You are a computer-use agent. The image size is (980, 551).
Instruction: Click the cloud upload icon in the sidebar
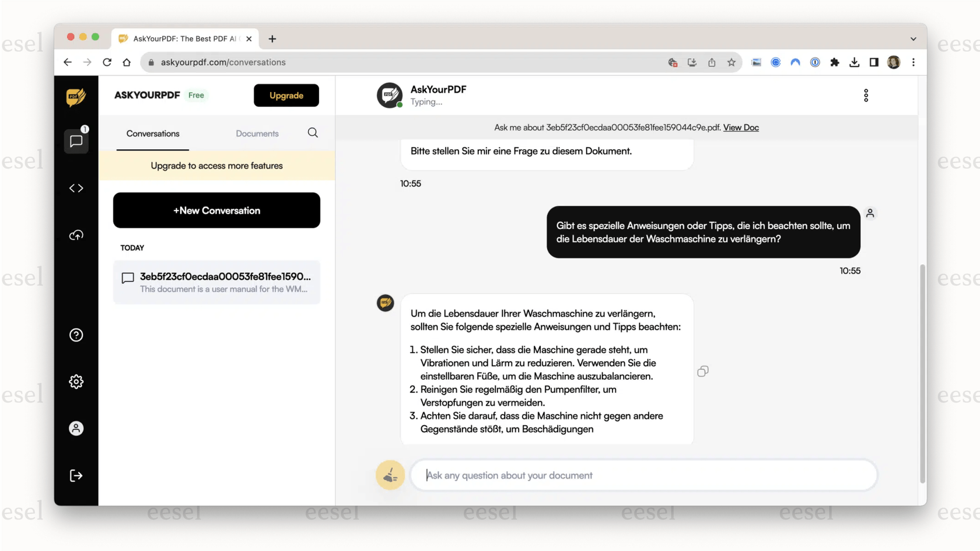tap(76, 234)
